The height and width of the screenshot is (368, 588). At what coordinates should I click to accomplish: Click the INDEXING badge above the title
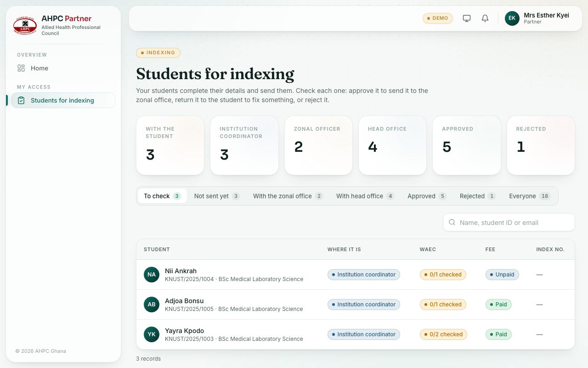pos(158,53)
